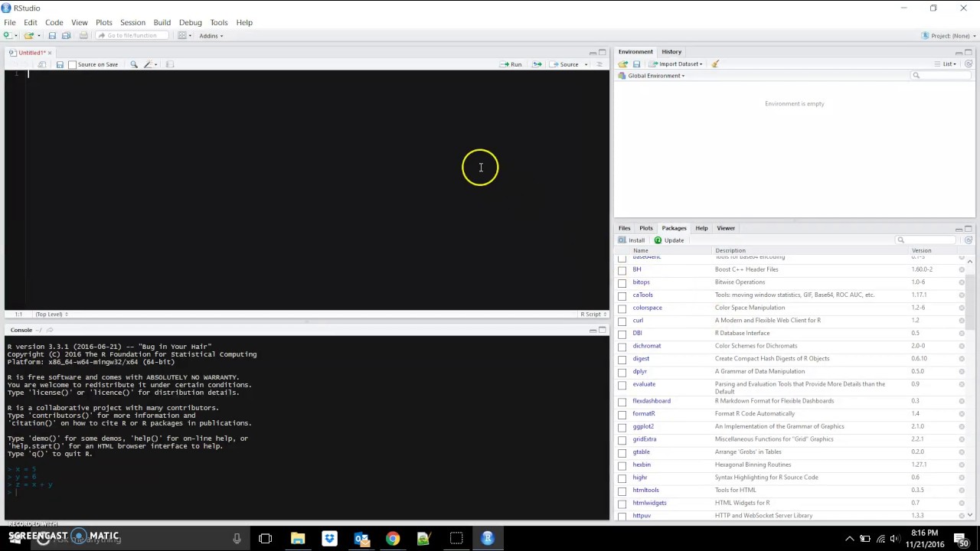Remove the ggplot2 package via its X icon
This screenshot has height=551, width=980.
[962, 426]
